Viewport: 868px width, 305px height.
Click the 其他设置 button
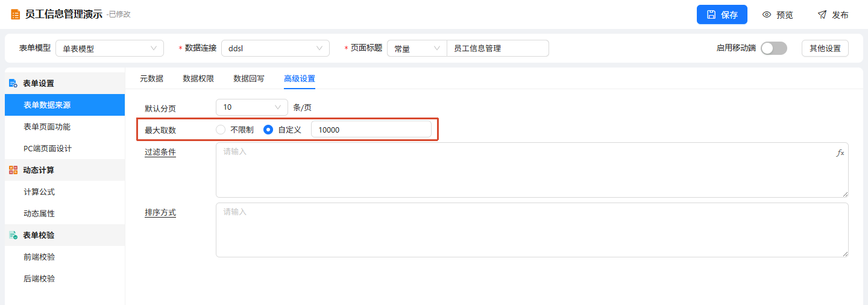825,48
